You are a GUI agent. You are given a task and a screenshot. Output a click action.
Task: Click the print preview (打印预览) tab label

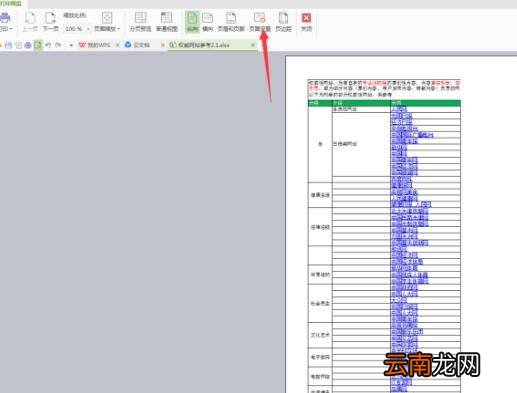point(11,3)
